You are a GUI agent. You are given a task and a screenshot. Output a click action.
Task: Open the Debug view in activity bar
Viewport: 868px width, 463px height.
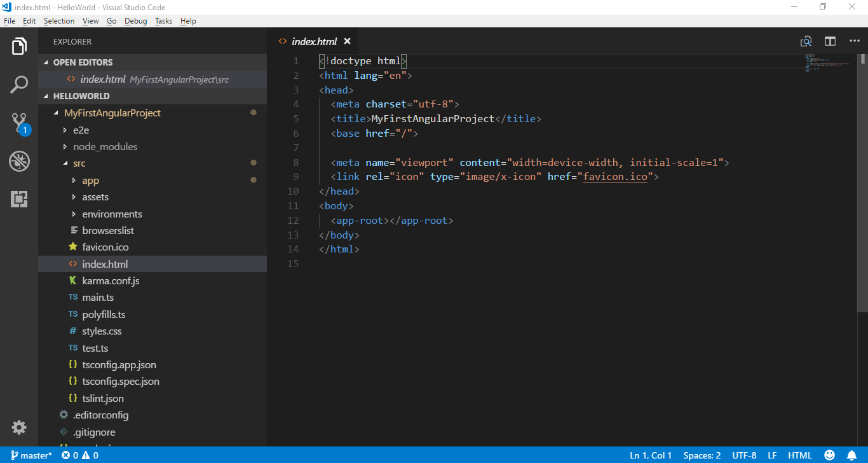tap(19, 161)
